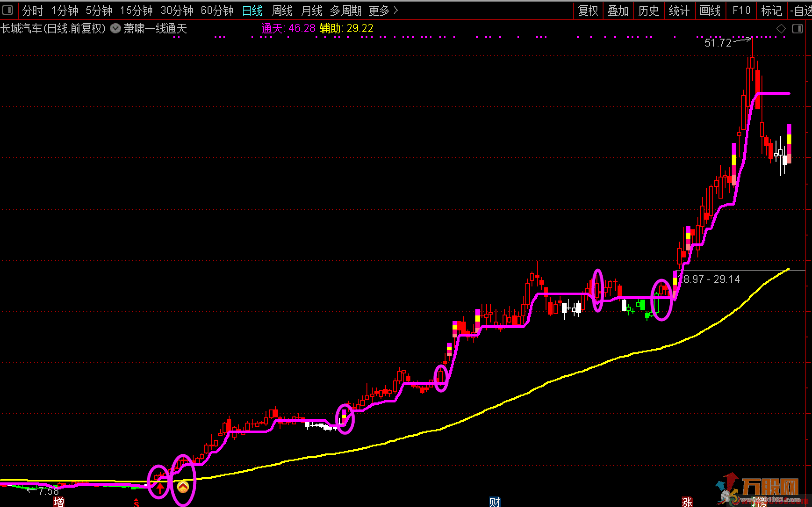Open the indicator dropdown beside 长城汽车

[115, 29]
